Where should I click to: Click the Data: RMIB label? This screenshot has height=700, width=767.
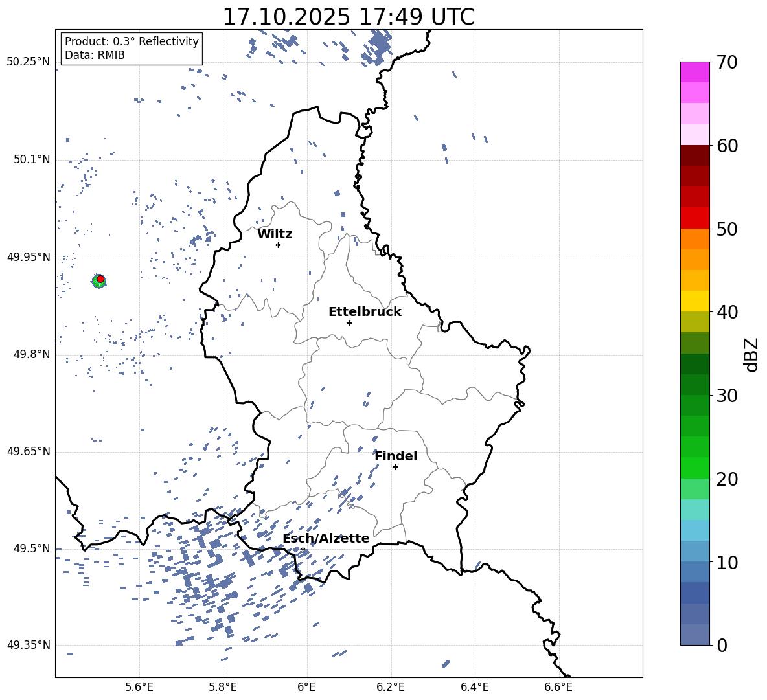click(x=95, y=55)
